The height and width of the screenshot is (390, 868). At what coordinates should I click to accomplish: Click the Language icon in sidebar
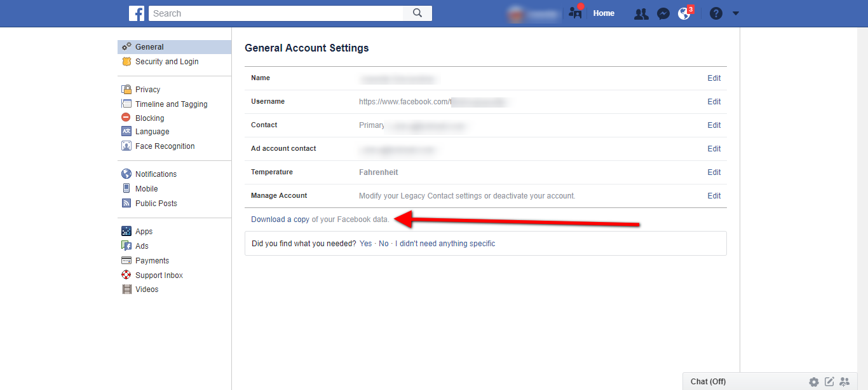pos(126,132)
